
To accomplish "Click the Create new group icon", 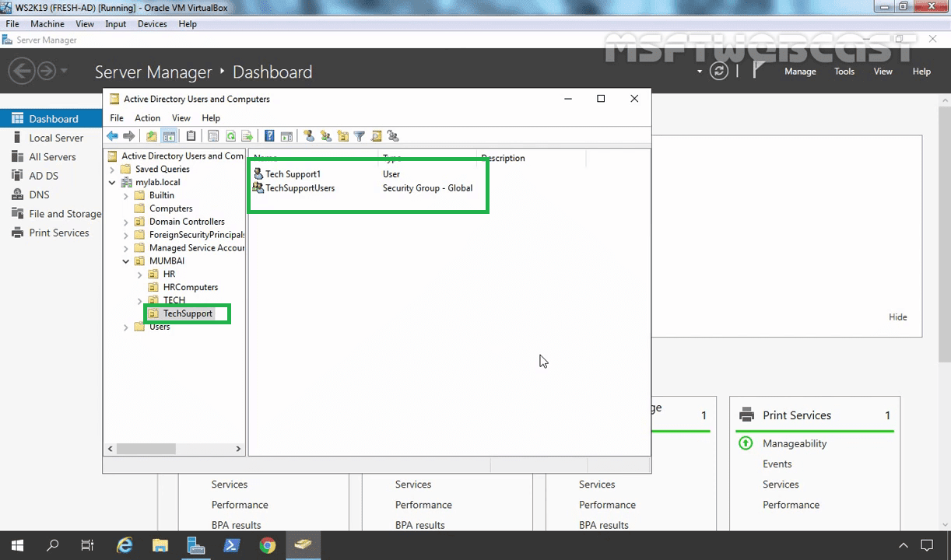I will [x=325, y=136].
